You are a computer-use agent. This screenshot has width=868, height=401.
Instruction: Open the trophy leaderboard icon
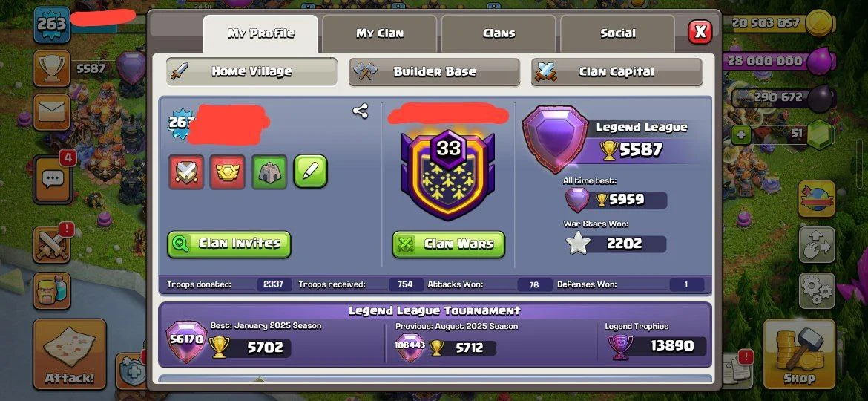point(51,68)
